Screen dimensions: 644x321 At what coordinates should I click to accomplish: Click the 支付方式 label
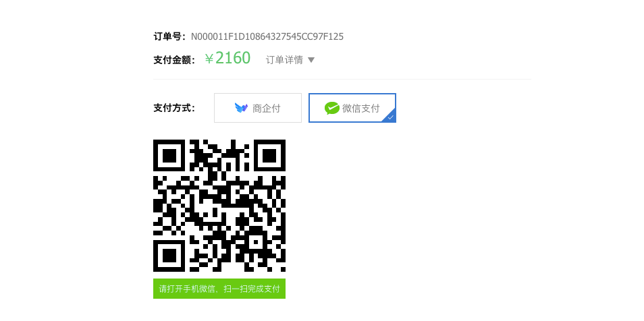tap(174, 108)
